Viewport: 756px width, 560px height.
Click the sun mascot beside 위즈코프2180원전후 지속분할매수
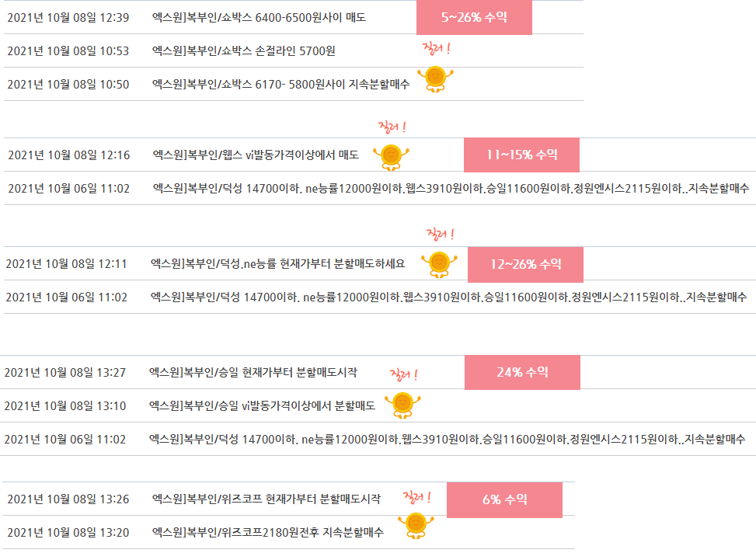pos(416,525)
